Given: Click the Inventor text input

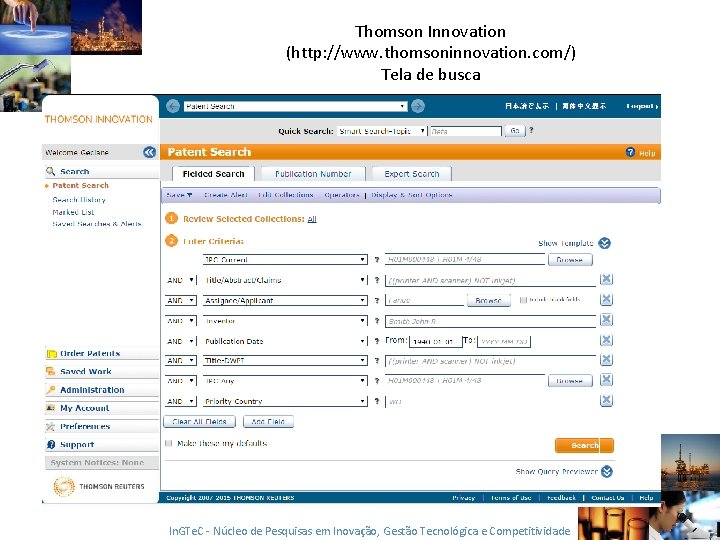Looking at the screenshot, I should pos(490,321).
